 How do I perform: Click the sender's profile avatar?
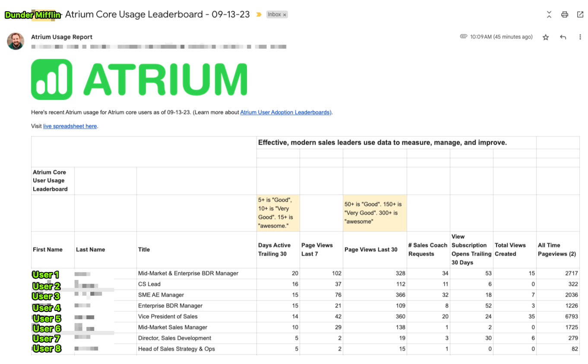(16, 41)
